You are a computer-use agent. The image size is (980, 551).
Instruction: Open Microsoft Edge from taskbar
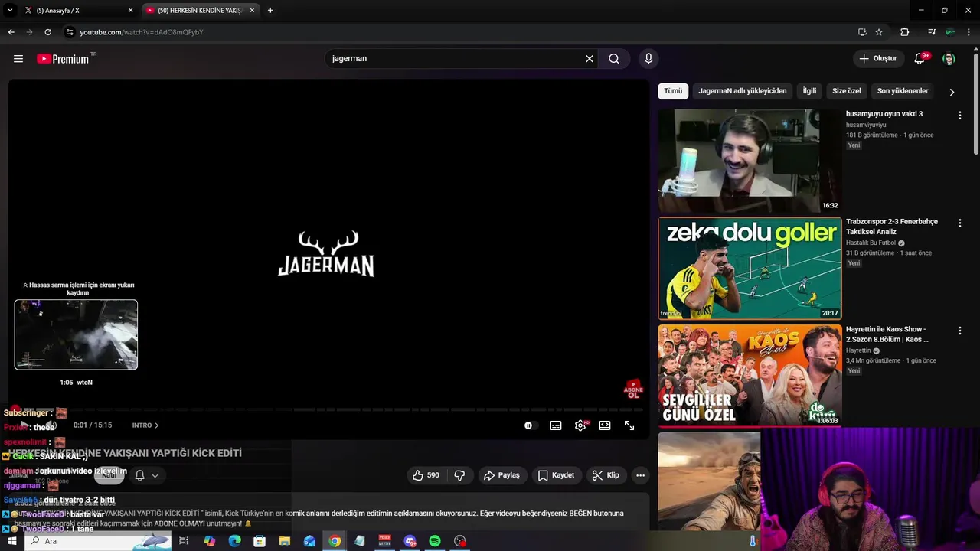click(x=235, y=541)
